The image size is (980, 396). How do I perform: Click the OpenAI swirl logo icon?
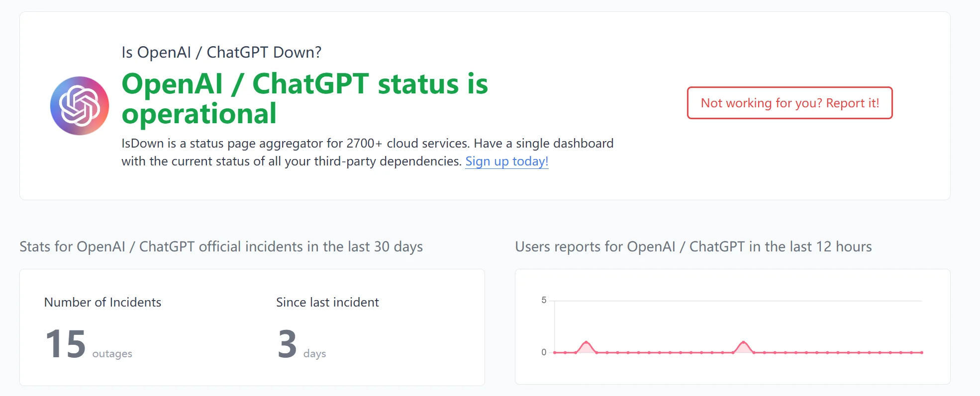(x=80, y=106)
